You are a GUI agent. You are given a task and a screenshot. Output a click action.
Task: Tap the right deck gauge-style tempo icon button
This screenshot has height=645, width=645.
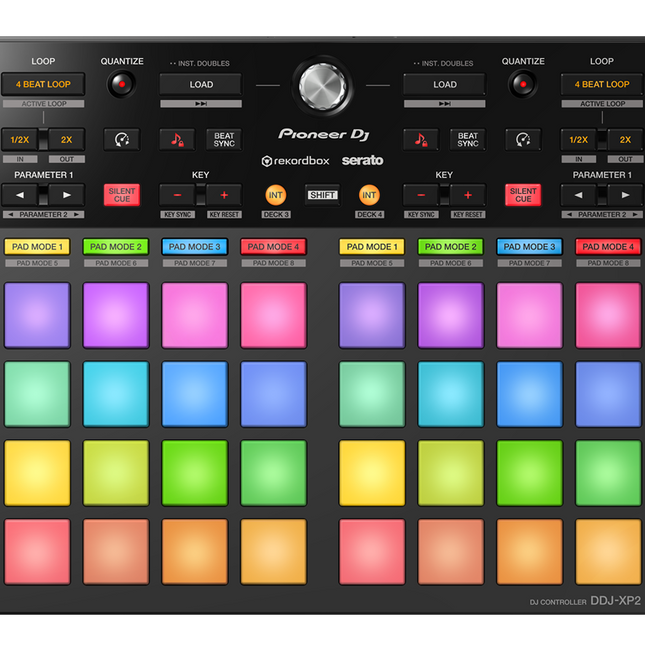point(523,140)
